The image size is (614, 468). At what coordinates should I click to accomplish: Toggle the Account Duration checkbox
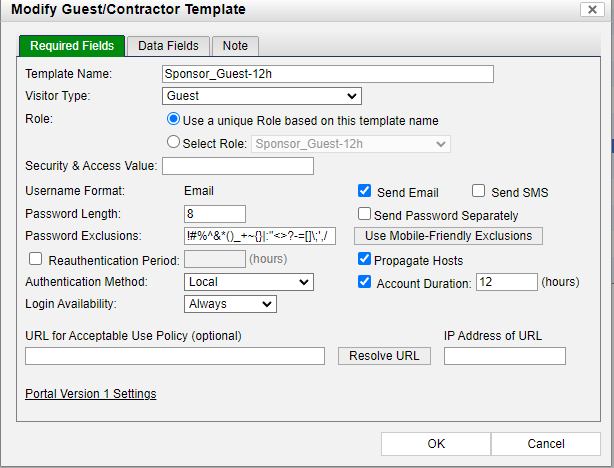(x=365, y=282)
